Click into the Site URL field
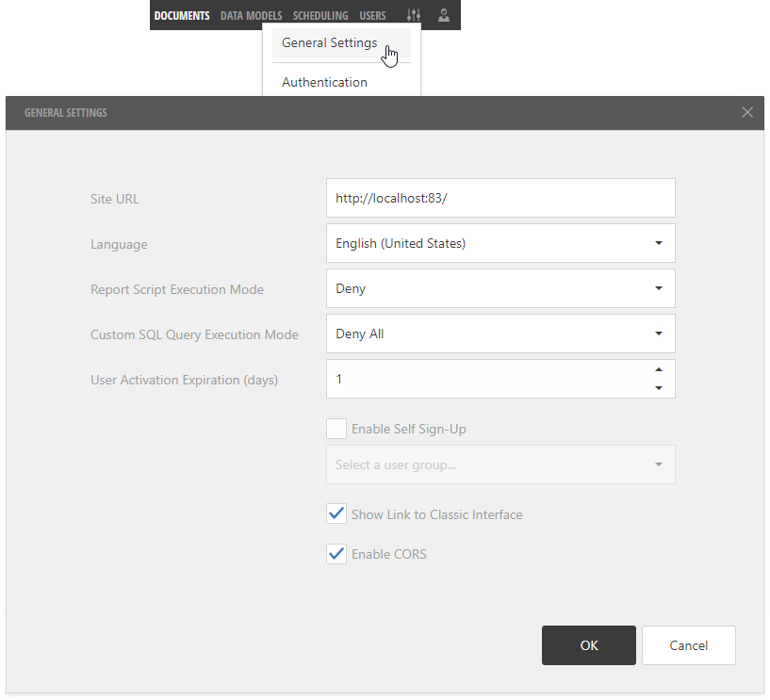This screenshot has height=700, width=770. 500,198
